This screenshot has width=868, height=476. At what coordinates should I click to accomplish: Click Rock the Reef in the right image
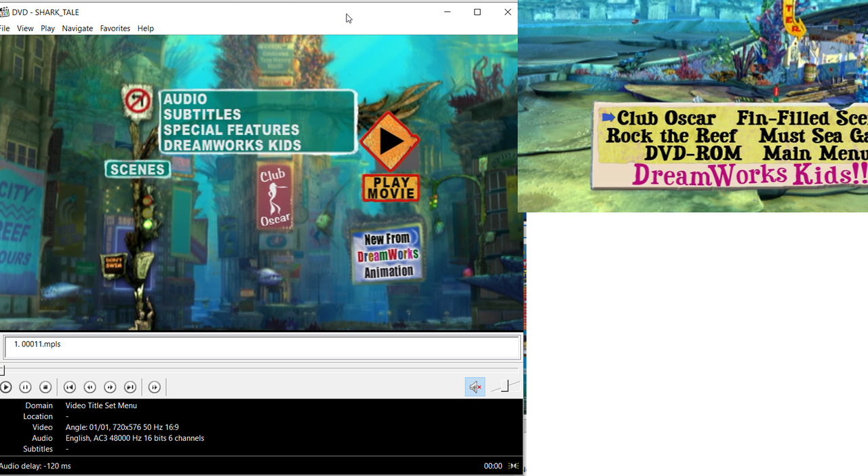tap(671, 136)
